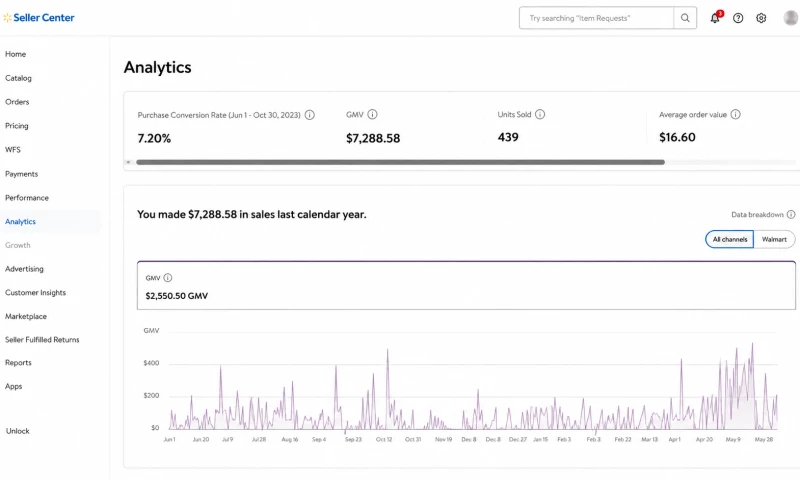Image resolution: width=800 pixels, height=480 pixels.
Task: Open Customer Insights in sidebar
Action: click(35, 292)
